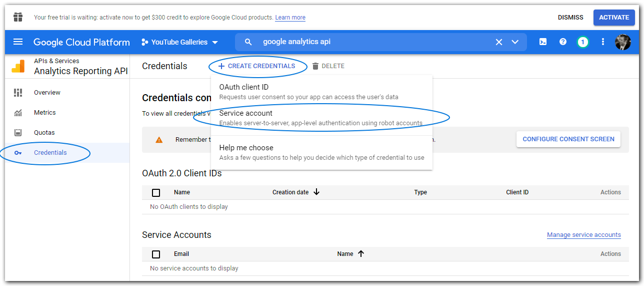Viewport: 644px width, 286px height.
Task: Click the Activate button
Action: tap(614, 18)
